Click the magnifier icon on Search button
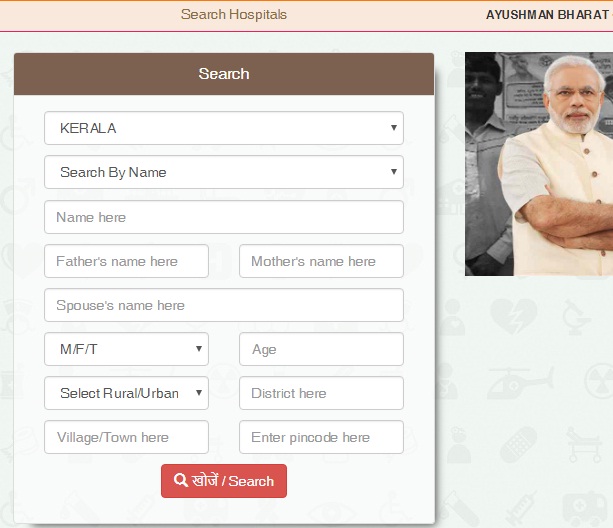Viewport: 613px width, 528px height. (x=181, y=481)
